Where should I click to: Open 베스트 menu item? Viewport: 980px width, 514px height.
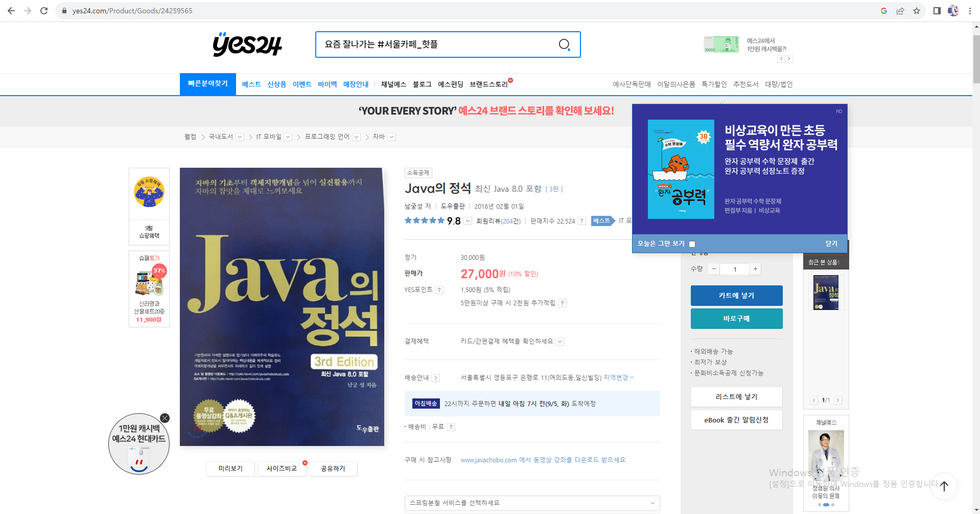251,84
